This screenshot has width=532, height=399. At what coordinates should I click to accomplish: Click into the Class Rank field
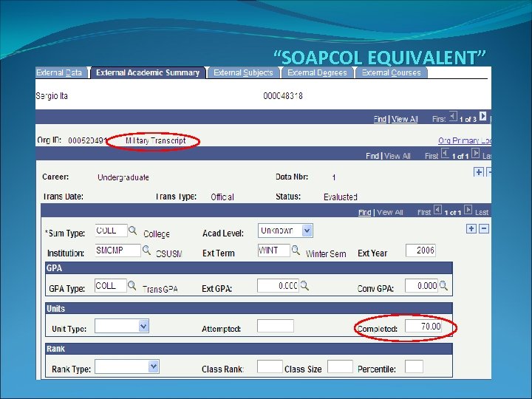coord(270,366)
